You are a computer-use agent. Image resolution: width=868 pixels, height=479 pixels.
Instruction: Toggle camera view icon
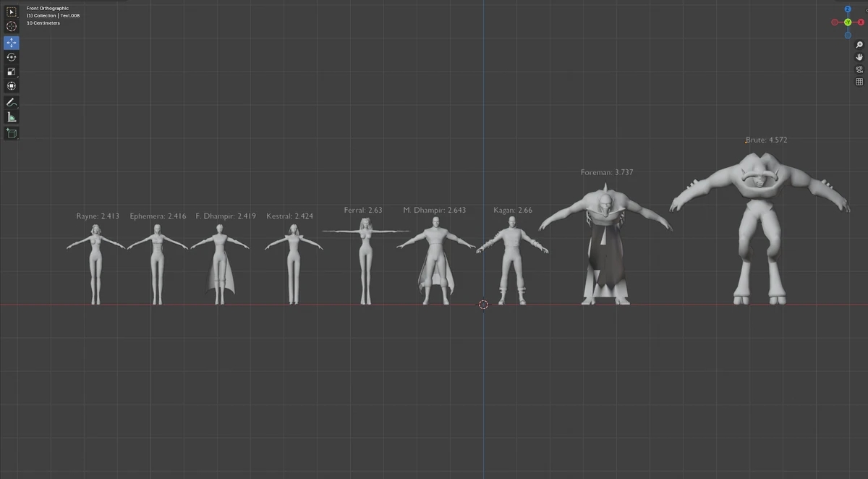coord(859,69)
